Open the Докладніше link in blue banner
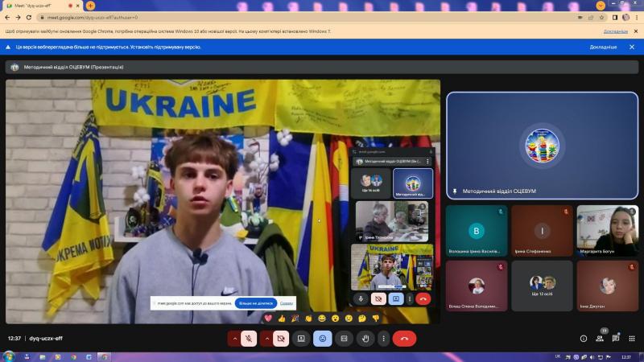The height and width of the screenshot is (362, 644). coord(603,47)
